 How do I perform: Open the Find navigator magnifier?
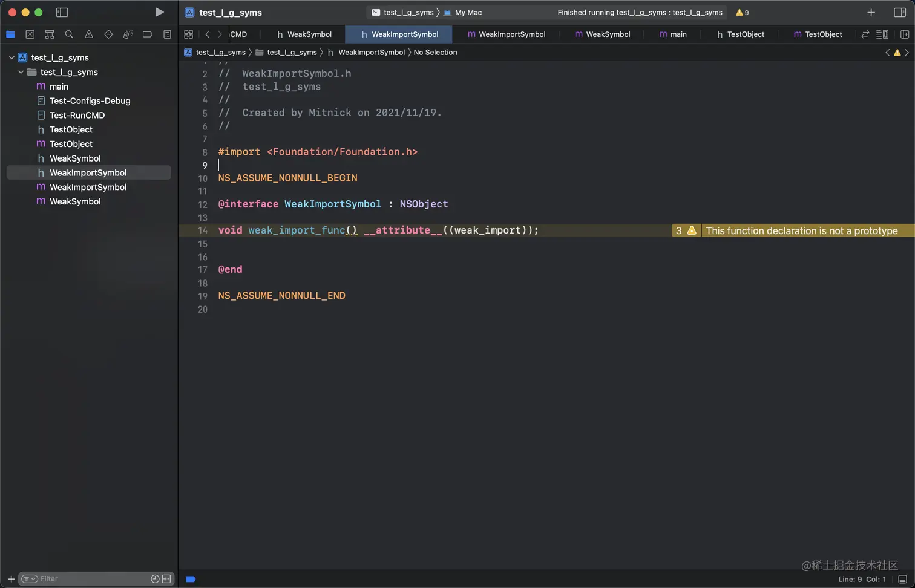click(x=69, y=34)
